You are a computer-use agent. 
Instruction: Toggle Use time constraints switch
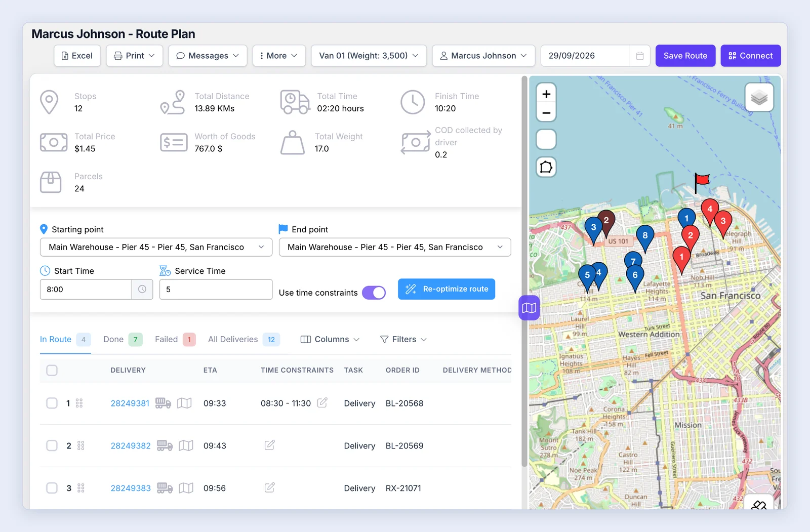pyautogui.click(x=374, y=293)
